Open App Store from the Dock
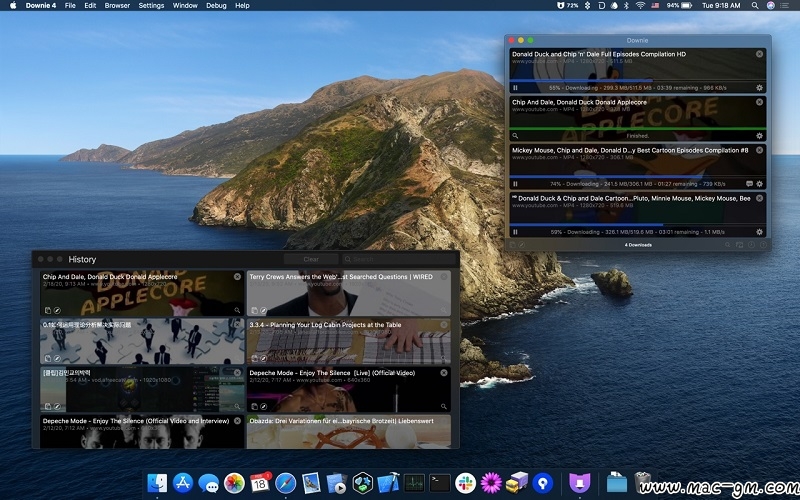This screenshot has height=500, width=800. click(x=183, y=483)
